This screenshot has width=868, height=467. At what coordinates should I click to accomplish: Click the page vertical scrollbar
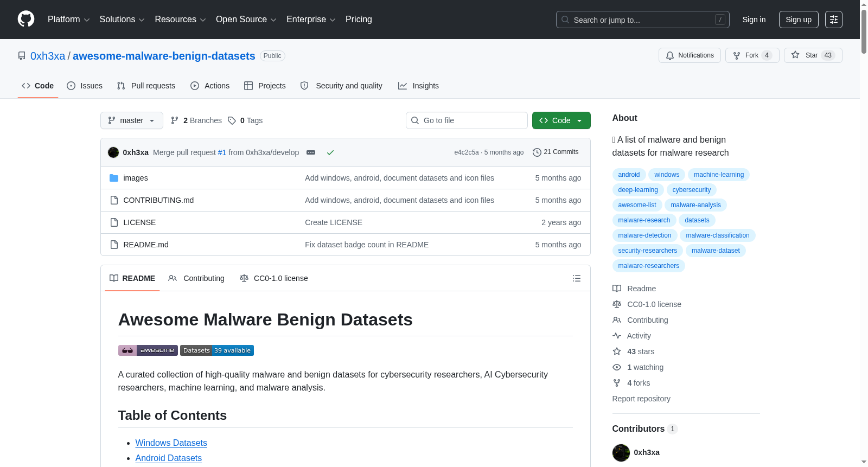(864, 233)
